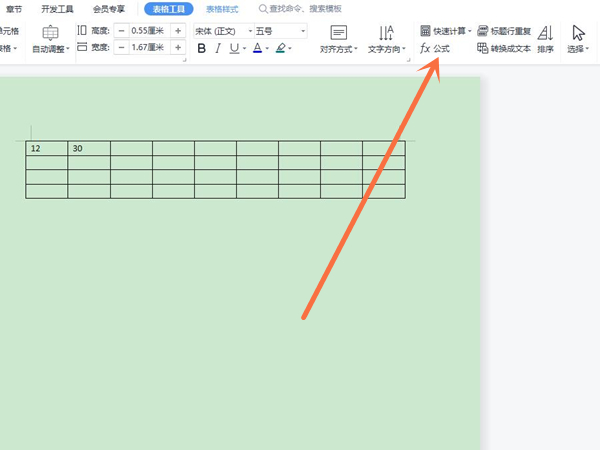600x450 pixels.
Task: Apply italic formatting
Action: click(217, 48)
